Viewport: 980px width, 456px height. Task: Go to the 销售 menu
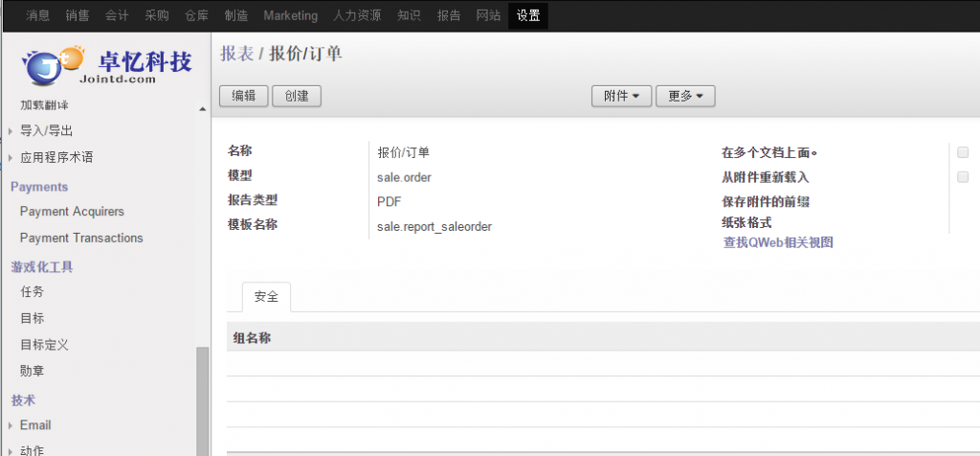pyautogui.click(x=78, y=15)
